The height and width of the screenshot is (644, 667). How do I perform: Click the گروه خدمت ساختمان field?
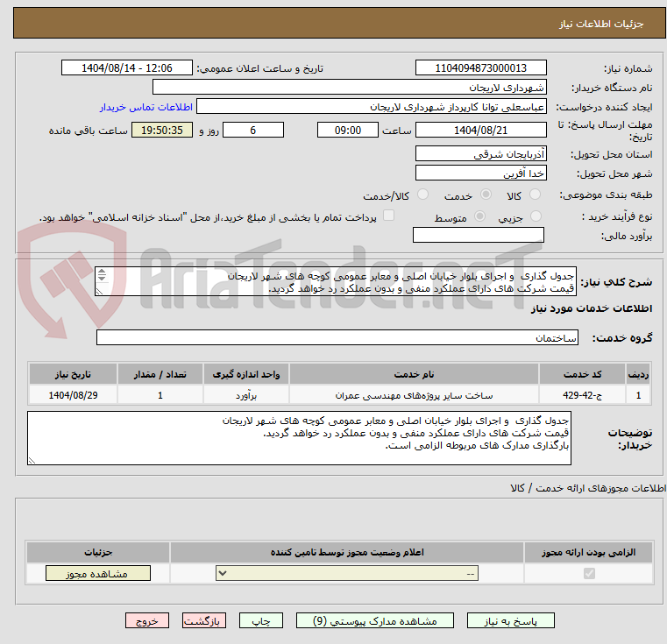(337, 337)
